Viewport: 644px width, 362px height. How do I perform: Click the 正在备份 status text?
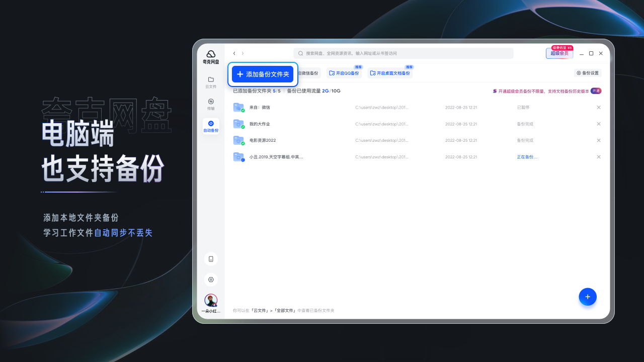(527, 157)
